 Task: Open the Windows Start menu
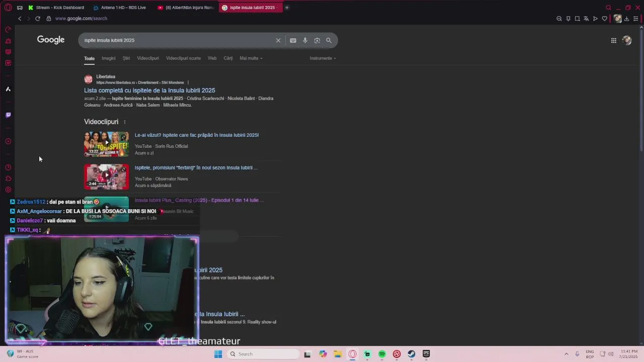pyautogui.click(x=218, y=354)
